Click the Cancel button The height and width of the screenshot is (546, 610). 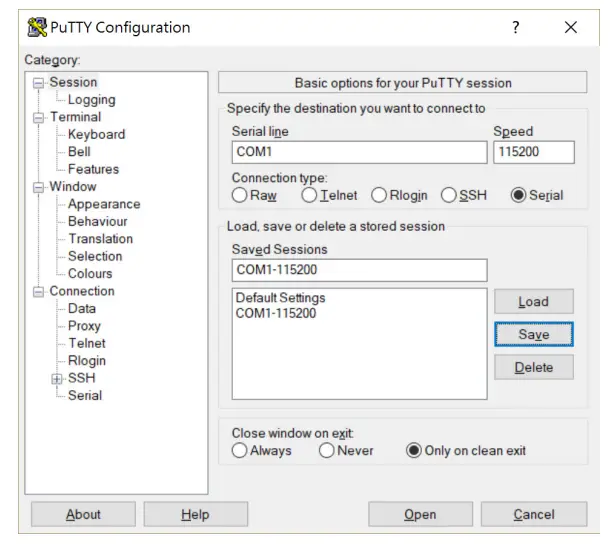point(534,514)
